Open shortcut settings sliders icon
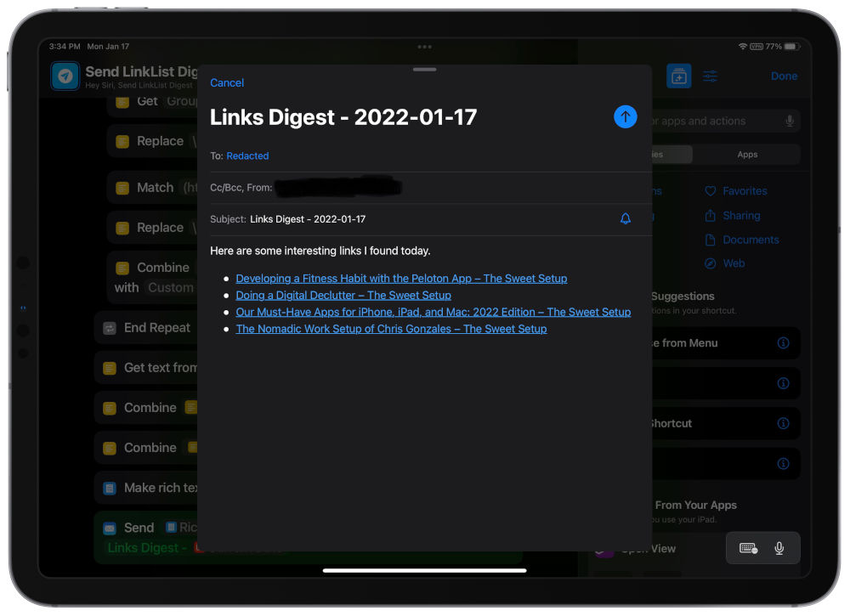The width and height of the screenshot is (850, 616). pos(710,76)
